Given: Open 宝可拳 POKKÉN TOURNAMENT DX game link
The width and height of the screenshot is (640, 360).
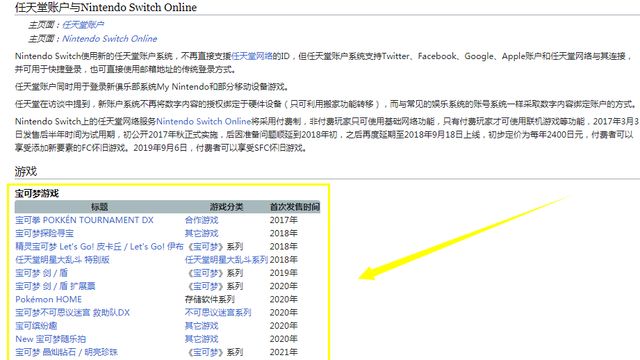Looking at the screenshot, I should point(84,220).
